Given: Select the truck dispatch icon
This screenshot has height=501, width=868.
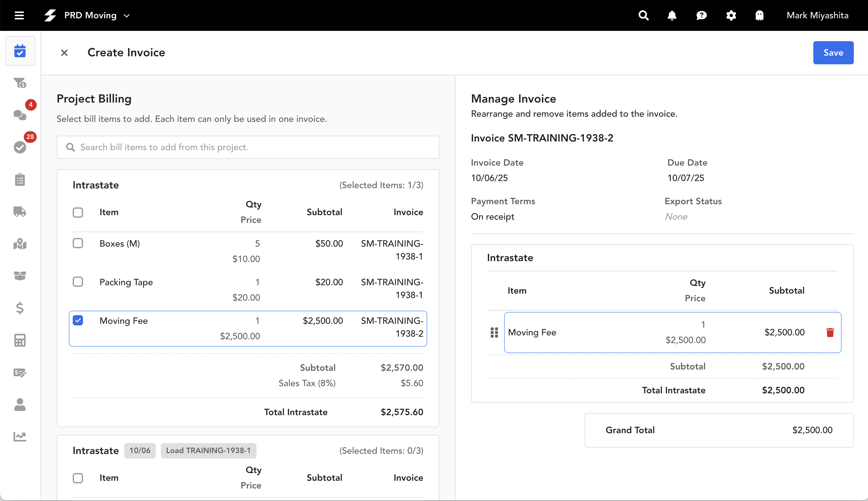Looking at the screenshot, I should point(20,212).
